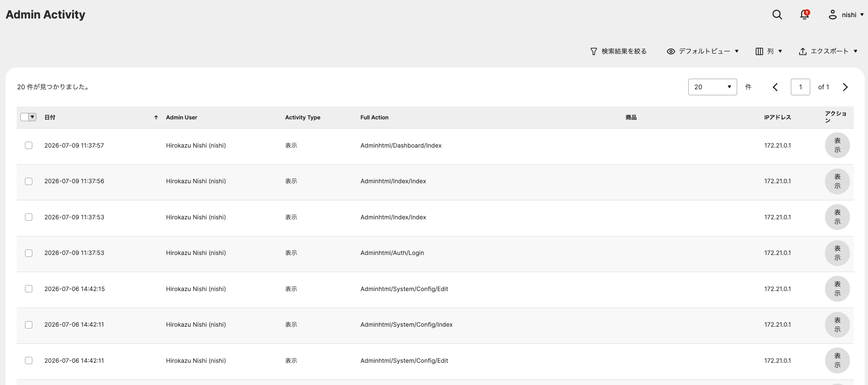Open the nishi user account menu

tap(846, 15)
